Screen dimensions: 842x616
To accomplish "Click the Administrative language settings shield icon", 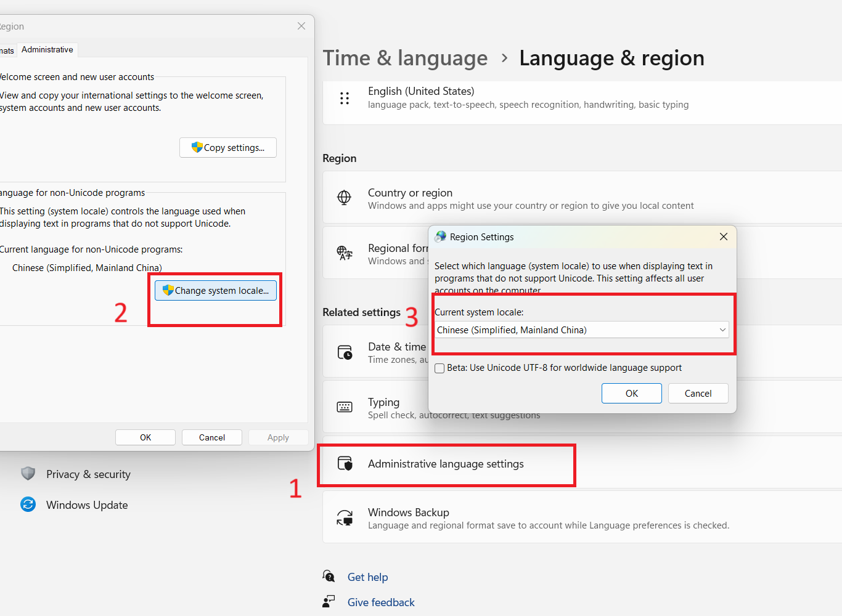I will (x=345, y=463).
